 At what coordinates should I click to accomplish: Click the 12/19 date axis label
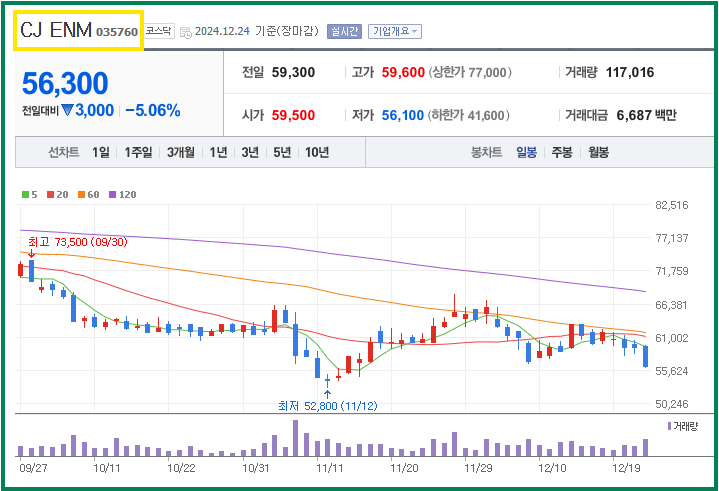[626, 468]
